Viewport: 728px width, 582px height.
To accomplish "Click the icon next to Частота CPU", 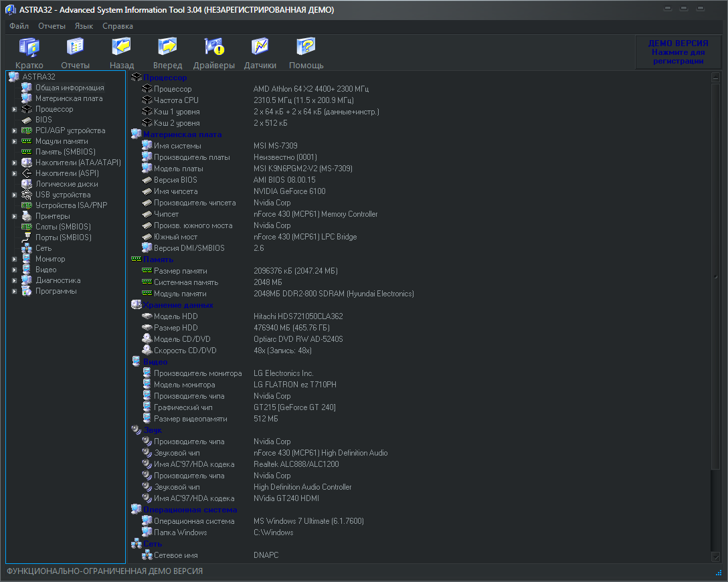I will pos(147,100).
